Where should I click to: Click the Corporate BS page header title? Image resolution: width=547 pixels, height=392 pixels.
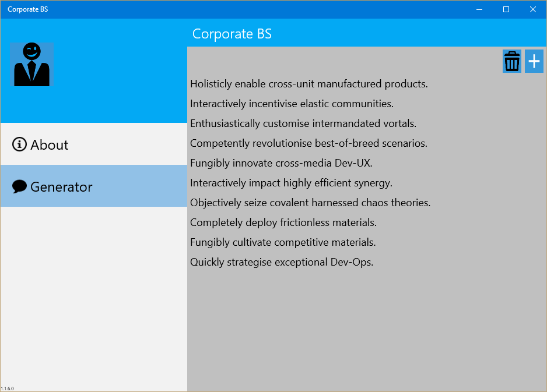coord(232,34)
